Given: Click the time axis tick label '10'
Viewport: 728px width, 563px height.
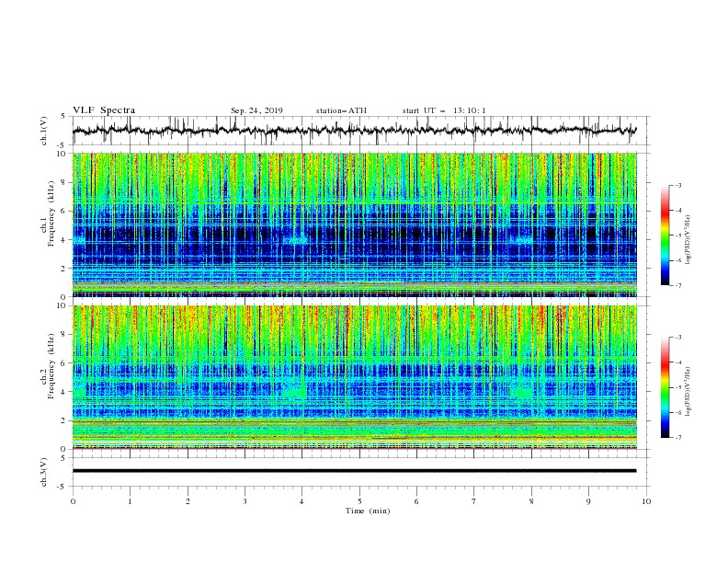Looking at the screenshot, I should tap(646, 501).
